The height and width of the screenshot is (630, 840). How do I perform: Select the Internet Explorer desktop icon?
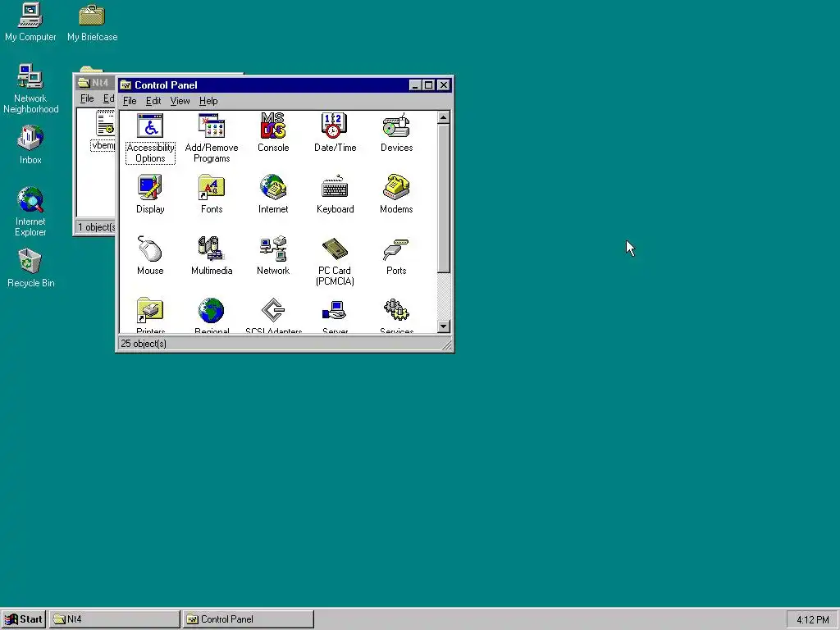point(30,212)
